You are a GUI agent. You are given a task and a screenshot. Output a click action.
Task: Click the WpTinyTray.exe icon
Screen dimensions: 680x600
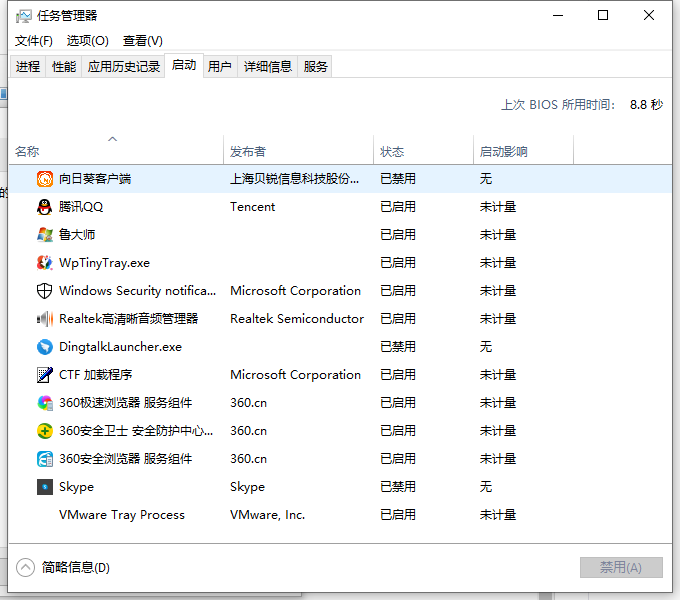(45, 263)
